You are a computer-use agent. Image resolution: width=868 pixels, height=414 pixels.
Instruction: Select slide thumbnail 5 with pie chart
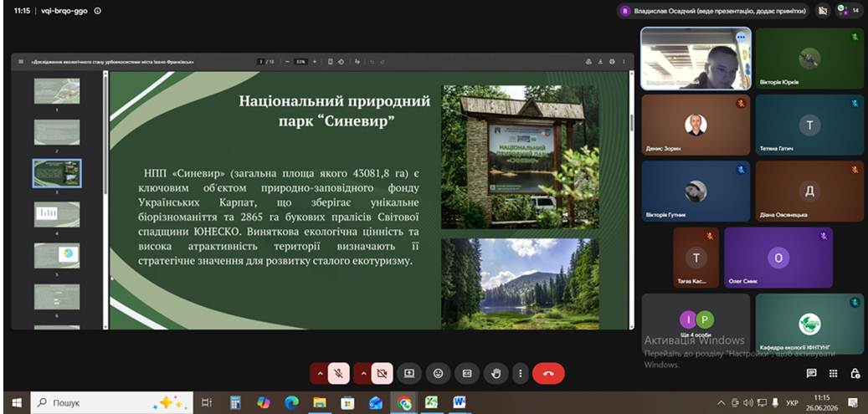[x=57, y=255]
